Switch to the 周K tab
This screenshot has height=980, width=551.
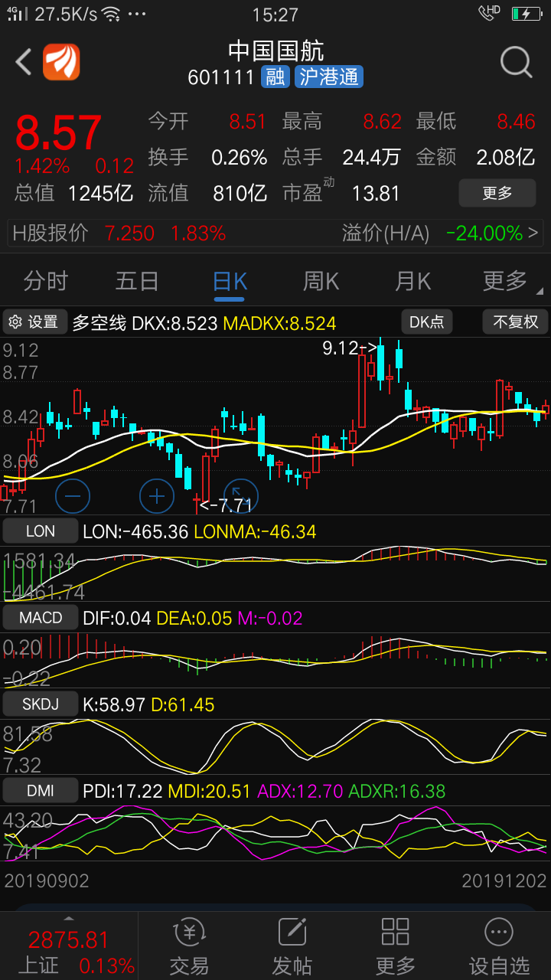coord(321,282)
